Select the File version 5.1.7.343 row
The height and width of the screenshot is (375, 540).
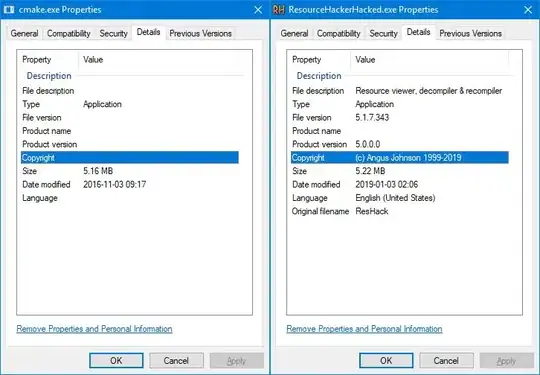399,117
